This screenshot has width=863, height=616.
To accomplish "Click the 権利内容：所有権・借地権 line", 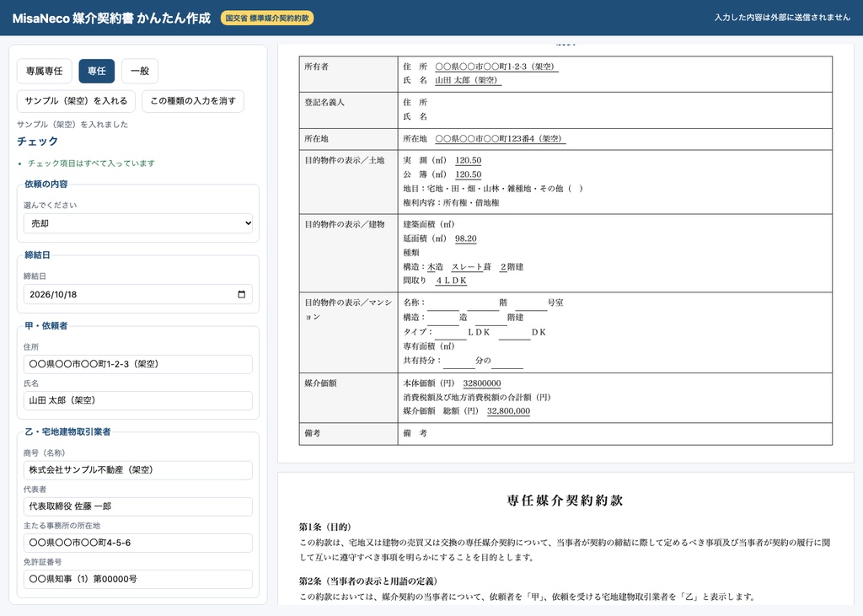I will coord(452,202).
